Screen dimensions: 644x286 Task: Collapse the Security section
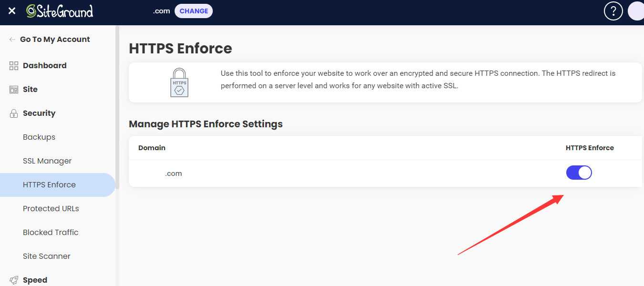38,113
